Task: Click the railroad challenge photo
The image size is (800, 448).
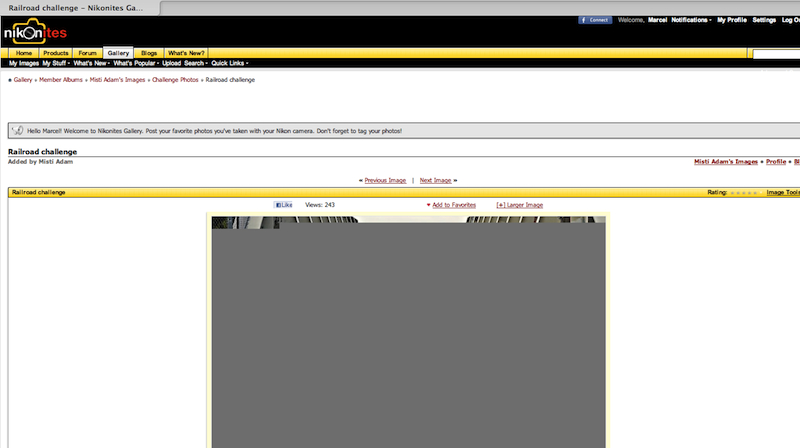Action: click(x=408, y=330)
